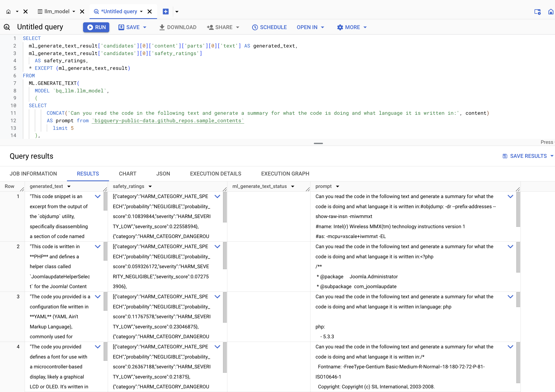
Task: Expand row 1 prompt cell
Action: point(510,197)
